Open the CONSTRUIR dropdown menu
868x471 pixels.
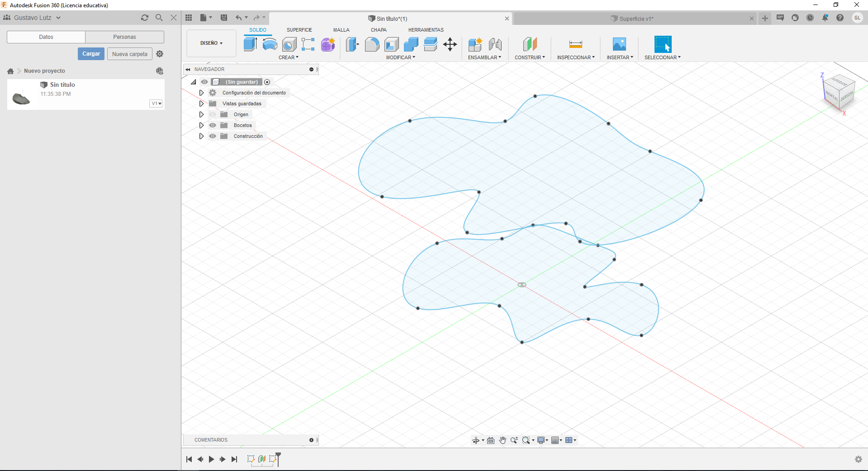pyautogui.click(x=530, y=57)
